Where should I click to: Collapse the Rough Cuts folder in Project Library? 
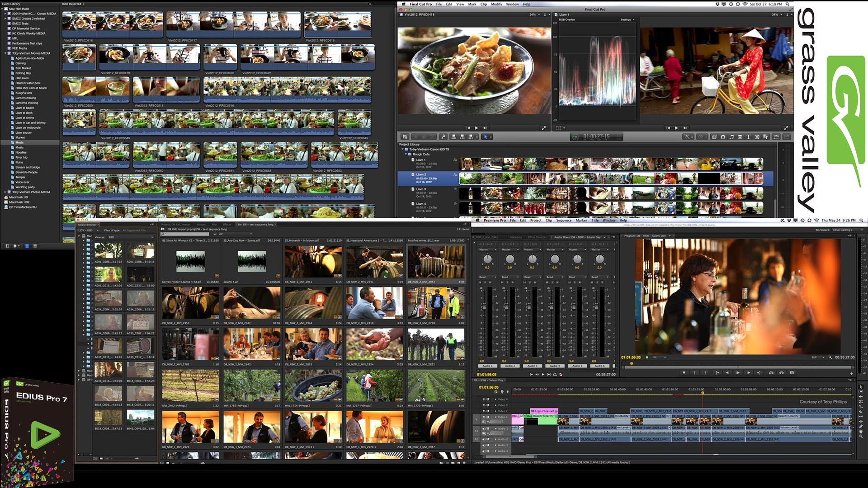click(406, 154)
